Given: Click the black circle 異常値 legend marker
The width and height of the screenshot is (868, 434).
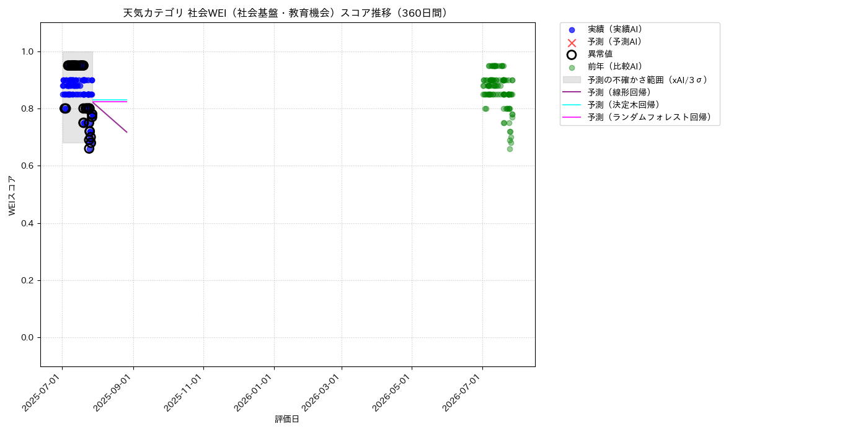Looking at the screenshot, I should coord(572,55).
